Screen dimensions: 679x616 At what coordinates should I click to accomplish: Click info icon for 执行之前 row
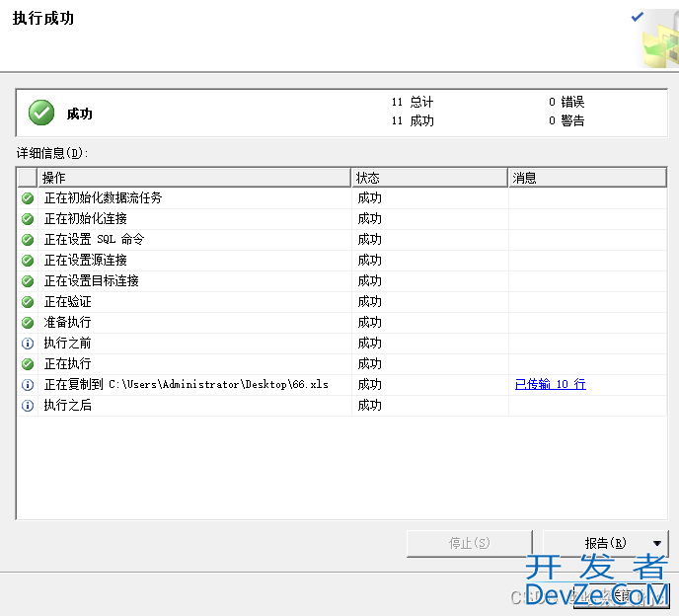point(28,344)
